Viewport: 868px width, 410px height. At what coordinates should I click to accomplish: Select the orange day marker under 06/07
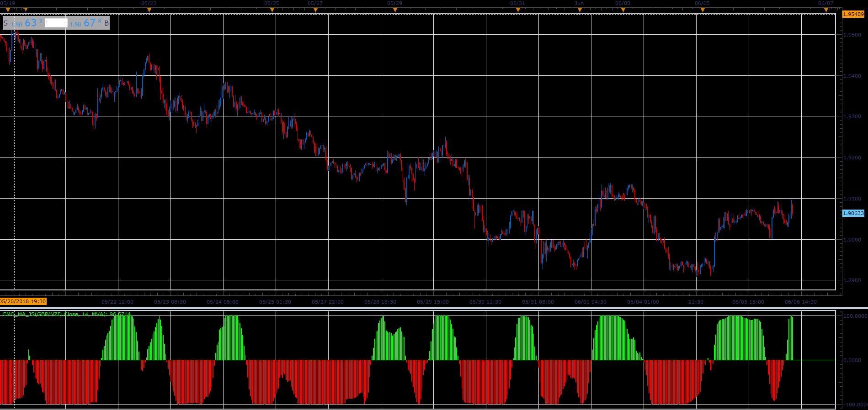(826, 10)
